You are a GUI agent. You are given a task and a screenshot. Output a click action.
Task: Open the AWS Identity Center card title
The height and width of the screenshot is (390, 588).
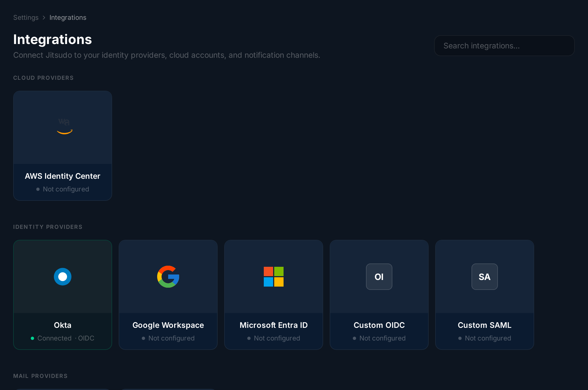(63, 176)
